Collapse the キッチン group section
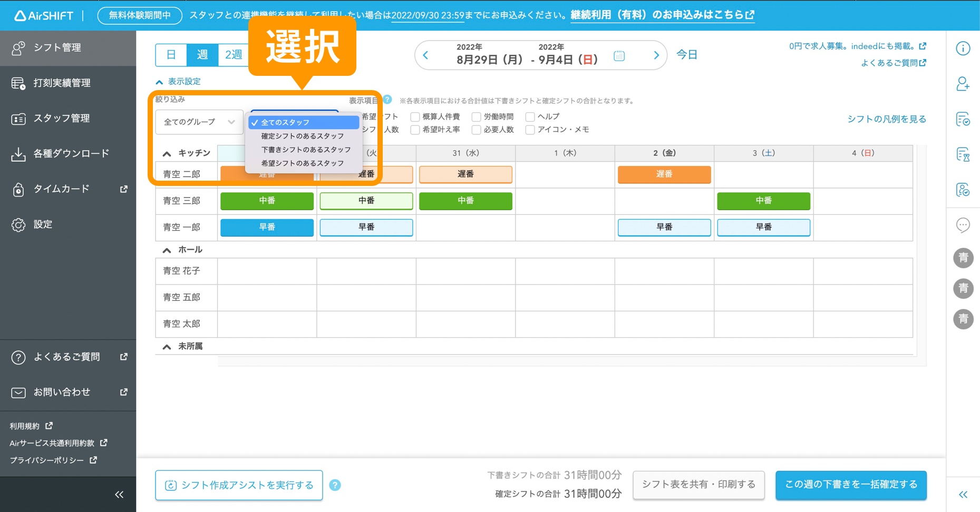 [167, 153]
